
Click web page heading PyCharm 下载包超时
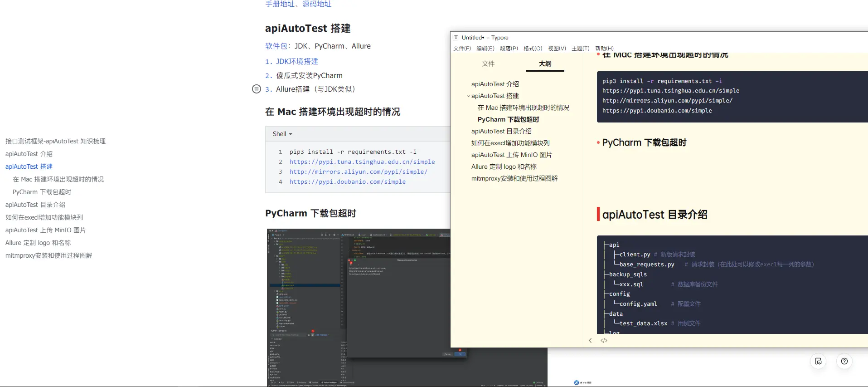(310, 213)
